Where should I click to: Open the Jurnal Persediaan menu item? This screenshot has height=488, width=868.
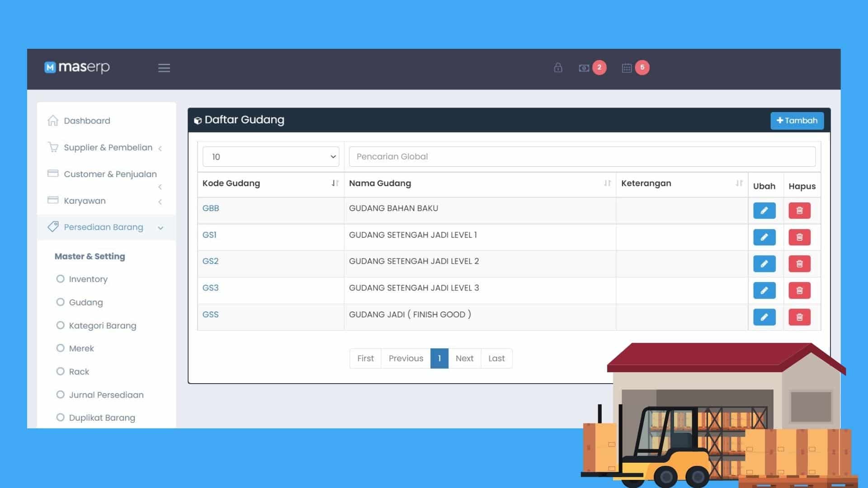(x=106, y=395)
